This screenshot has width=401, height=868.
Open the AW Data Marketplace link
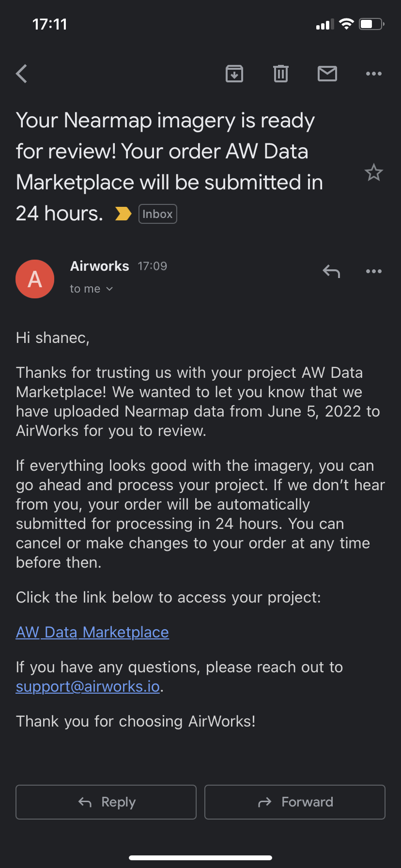93,632
